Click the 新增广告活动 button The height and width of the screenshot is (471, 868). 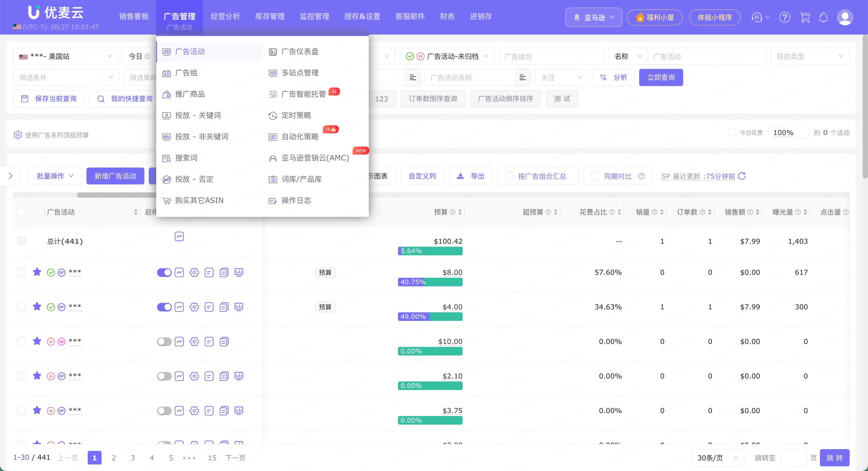[115, 176]
